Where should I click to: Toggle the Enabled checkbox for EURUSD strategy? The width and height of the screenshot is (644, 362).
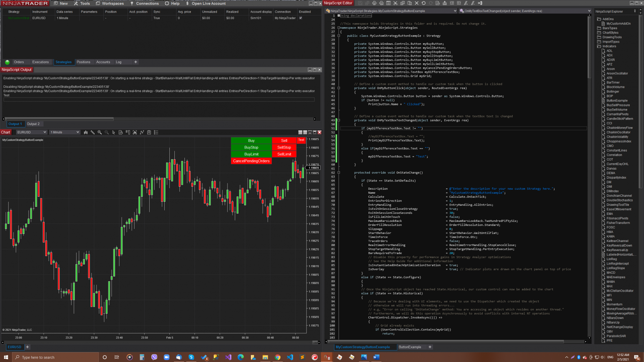pyautogui.click(x=301, y=18)
